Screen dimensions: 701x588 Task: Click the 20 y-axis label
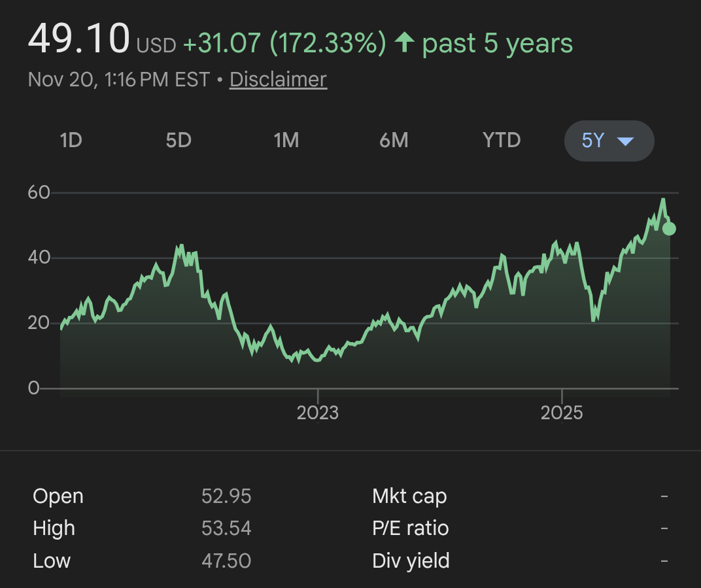tap(39, 323)
